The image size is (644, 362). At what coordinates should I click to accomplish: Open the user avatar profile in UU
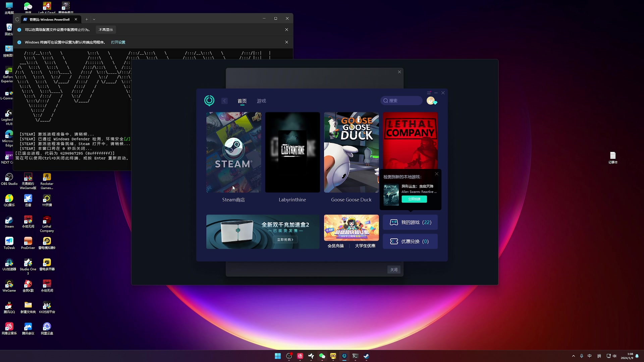coord(431,101)
